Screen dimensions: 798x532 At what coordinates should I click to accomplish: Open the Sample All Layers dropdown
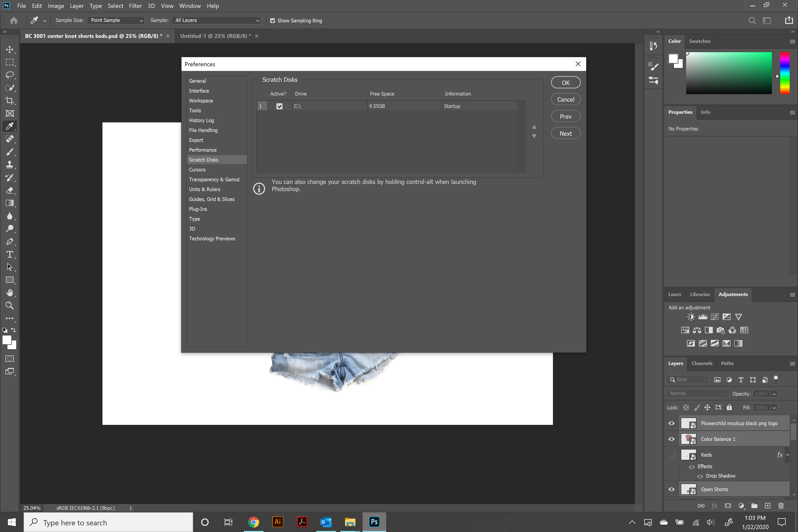216,20
